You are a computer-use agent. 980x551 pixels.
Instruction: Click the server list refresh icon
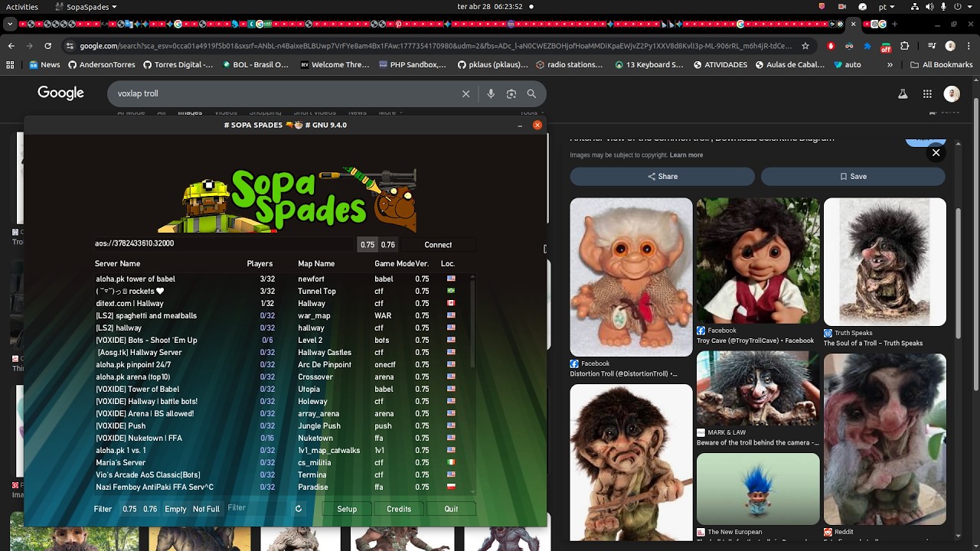click(x=299, y=509)
